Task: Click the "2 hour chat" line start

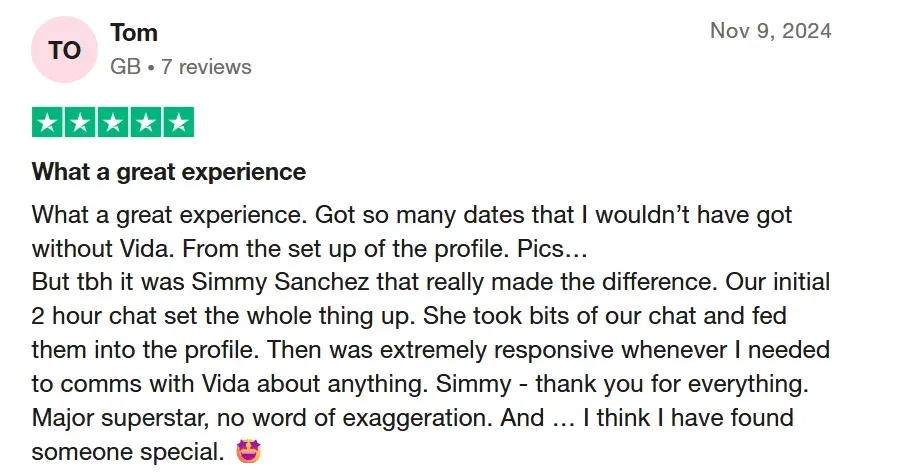Action: click(x=92, y=316)
